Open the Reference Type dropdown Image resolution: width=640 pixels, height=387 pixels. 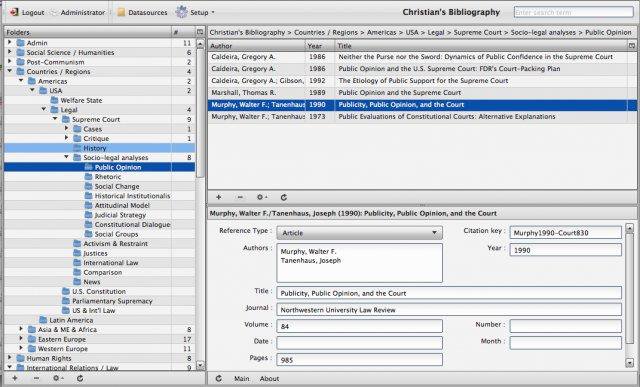click(x=360, y=233)
